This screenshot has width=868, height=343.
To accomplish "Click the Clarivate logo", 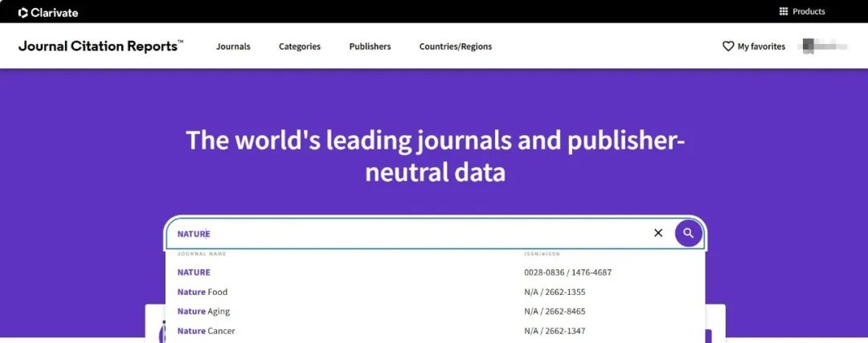I will (x=48, y=12).
